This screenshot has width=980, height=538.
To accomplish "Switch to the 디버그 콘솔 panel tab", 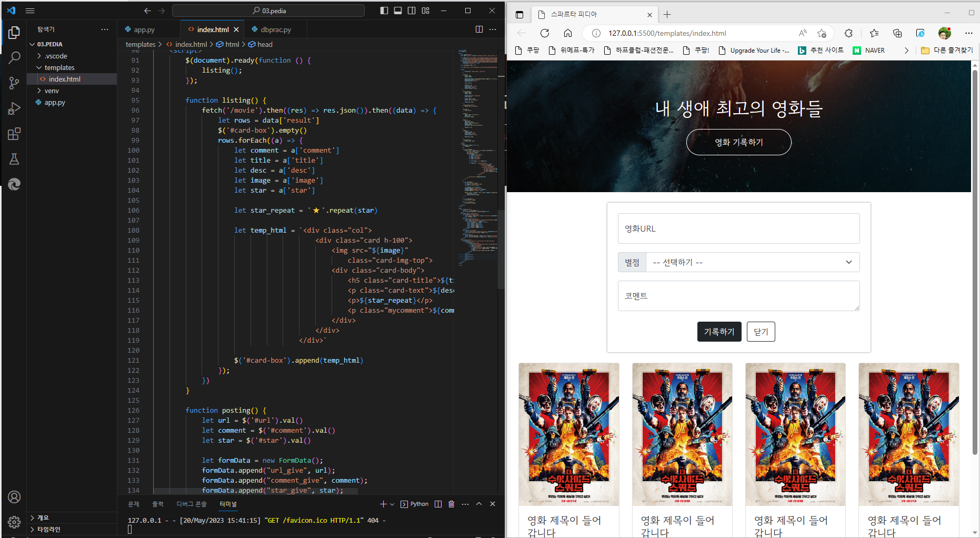I will click(x=192, y=504).
